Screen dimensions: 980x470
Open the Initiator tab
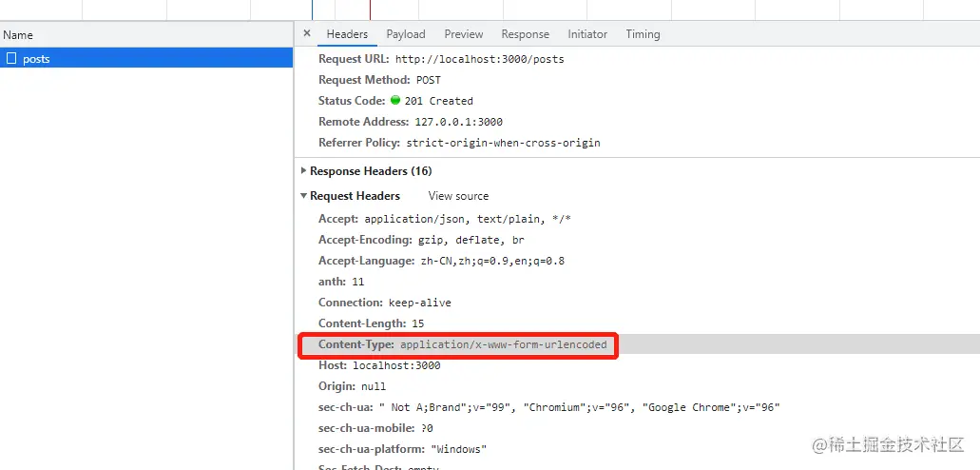[x=587, y=34]
